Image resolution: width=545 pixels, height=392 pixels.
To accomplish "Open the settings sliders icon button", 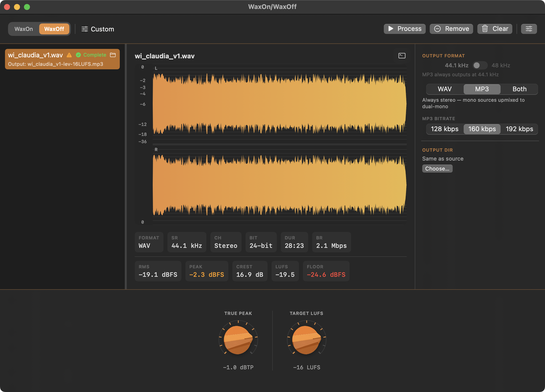I will point(529,29).
